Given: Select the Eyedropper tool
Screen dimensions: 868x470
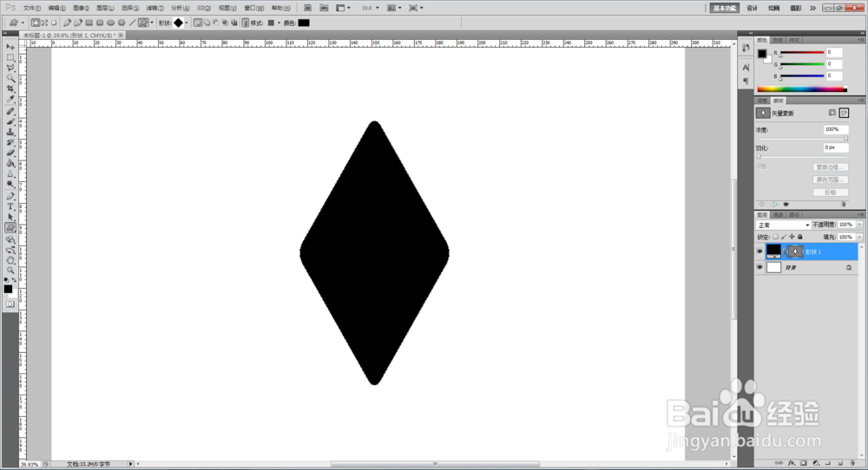Looking at the screenshot, I should click(x=10, y=100).
